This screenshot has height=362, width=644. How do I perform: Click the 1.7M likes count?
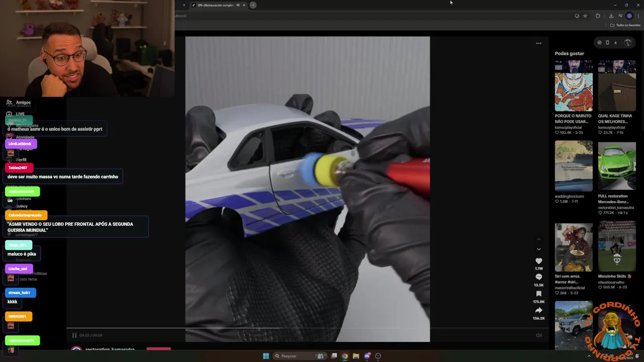tap(539, 268)
